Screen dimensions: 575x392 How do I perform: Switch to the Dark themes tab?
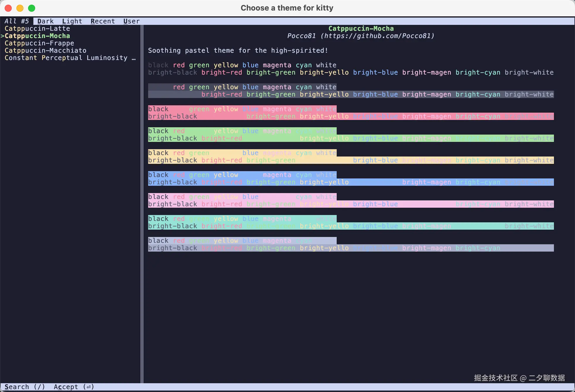(45, 21)
